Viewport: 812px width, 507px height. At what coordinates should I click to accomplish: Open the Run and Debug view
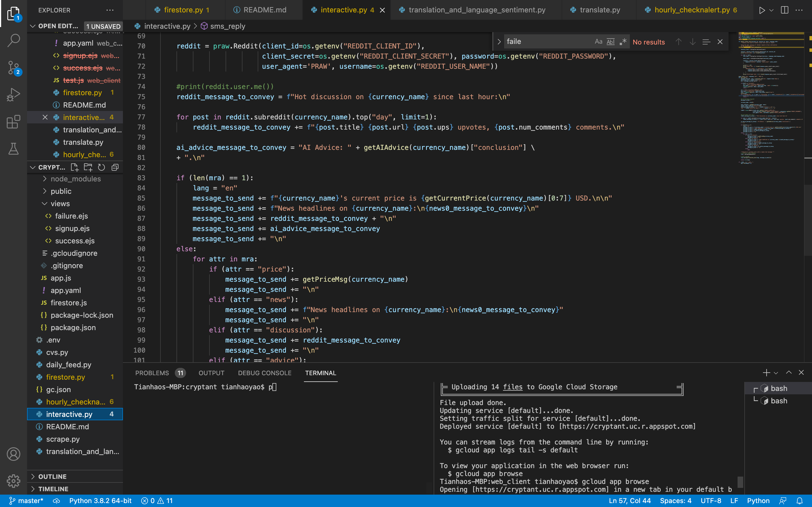(14, 95)
